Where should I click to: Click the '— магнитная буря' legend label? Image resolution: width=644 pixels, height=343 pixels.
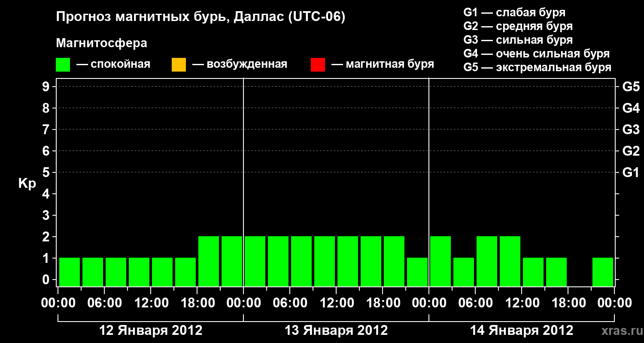pos(383,65)
